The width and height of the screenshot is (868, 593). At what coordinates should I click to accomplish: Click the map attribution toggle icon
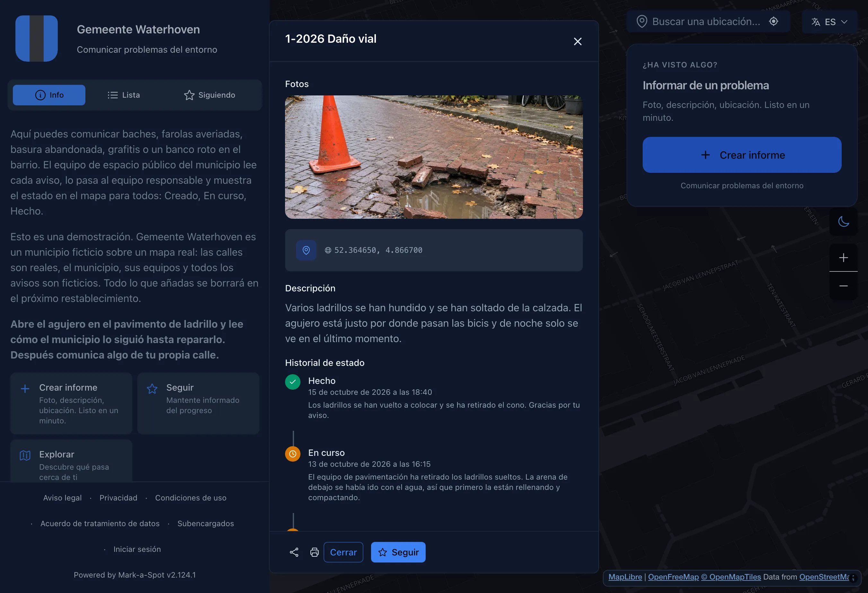[853, 578]
